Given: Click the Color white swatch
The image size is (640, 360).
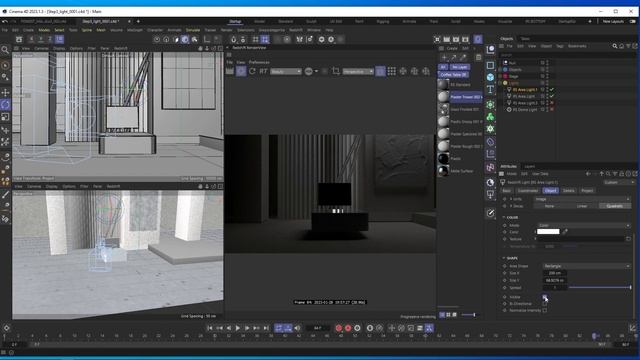Looking at the screenshot, I should click(x=548, y=232).
